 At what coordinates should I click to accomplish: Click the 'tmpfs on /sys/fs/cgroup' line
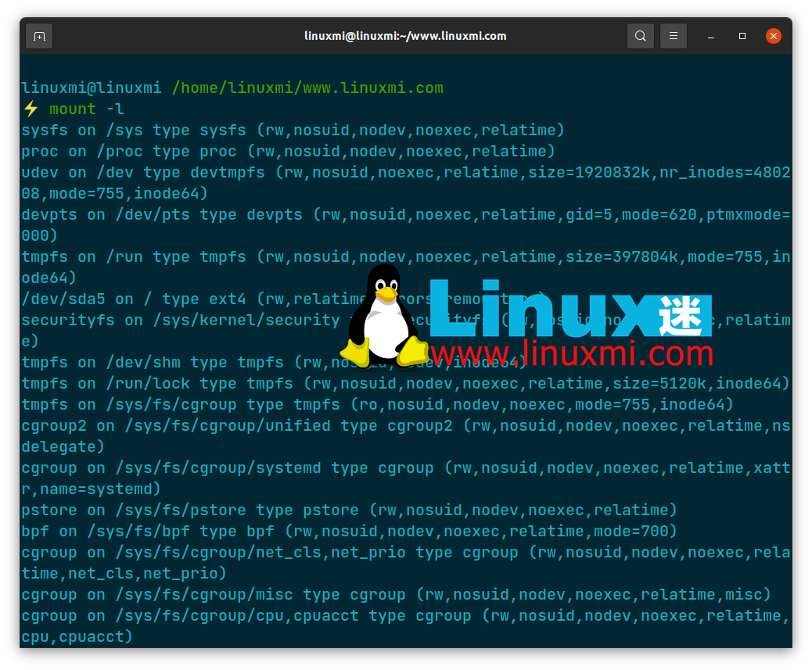pyautogui.click(x=378, y=405)
